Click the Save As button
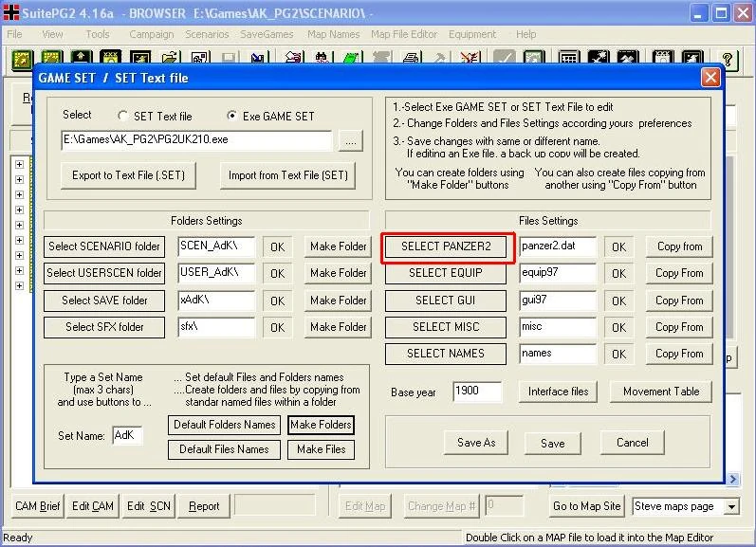This screenshot has width=756, height=547. 476,443
